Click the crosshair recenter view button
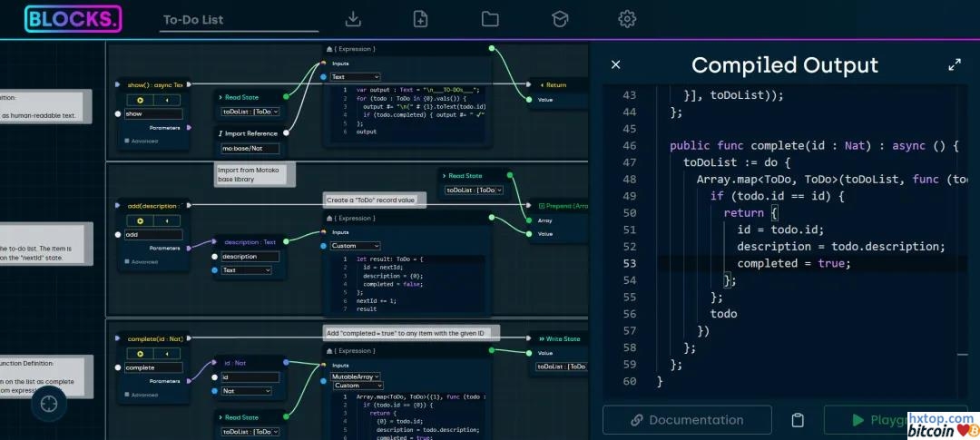980x440 pixels. (x=49, y=404)
